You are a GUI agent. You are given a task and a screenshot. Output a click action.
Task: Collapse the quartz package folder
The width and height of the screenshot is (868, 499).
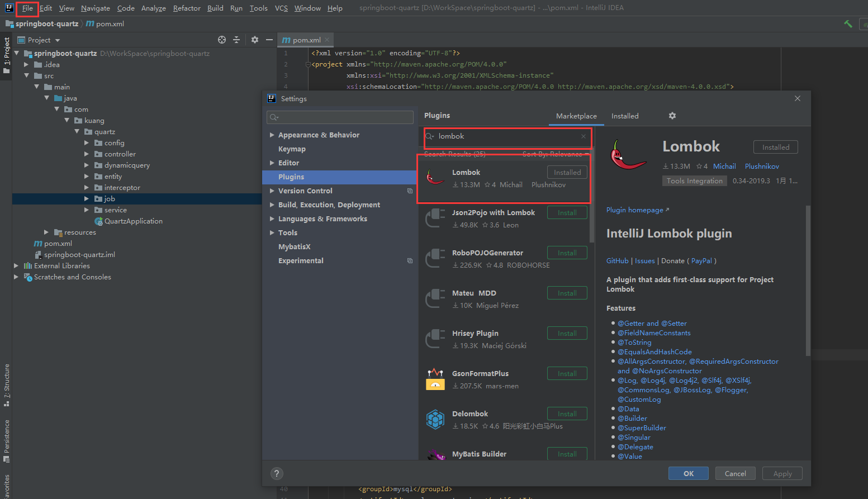[x=77, y=132]
